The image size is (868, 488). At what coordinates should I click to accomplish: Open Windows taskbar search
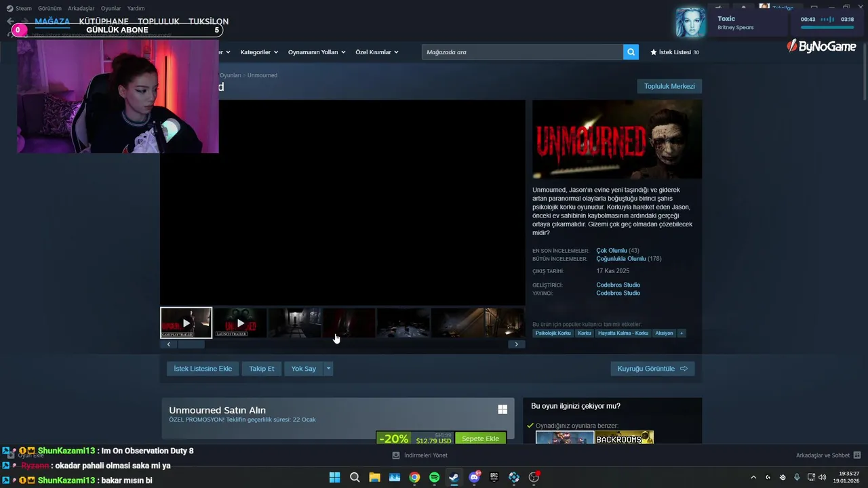click(x=355, y=477)
